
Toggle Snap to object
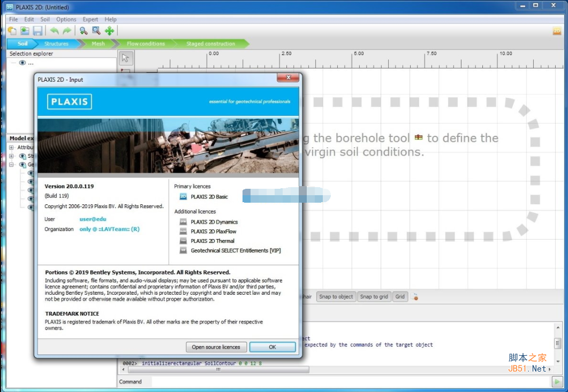[x=336, y=297]
